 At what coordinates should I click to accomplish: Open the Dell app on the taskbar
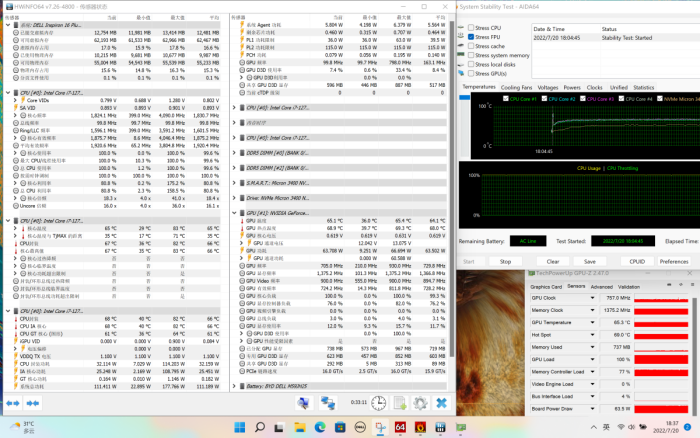click(x=360, y=427)
